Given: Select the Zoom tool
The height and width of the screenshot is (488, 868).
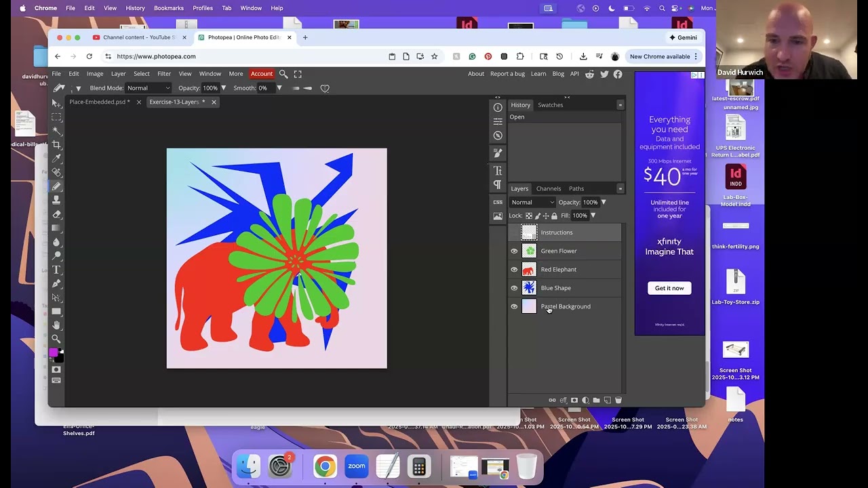Looking at the screenshot, I should (56, 339).
